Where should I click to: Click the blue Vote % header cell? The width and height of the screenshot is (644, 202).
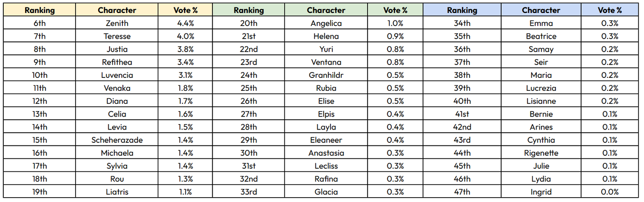pos(609,10)
